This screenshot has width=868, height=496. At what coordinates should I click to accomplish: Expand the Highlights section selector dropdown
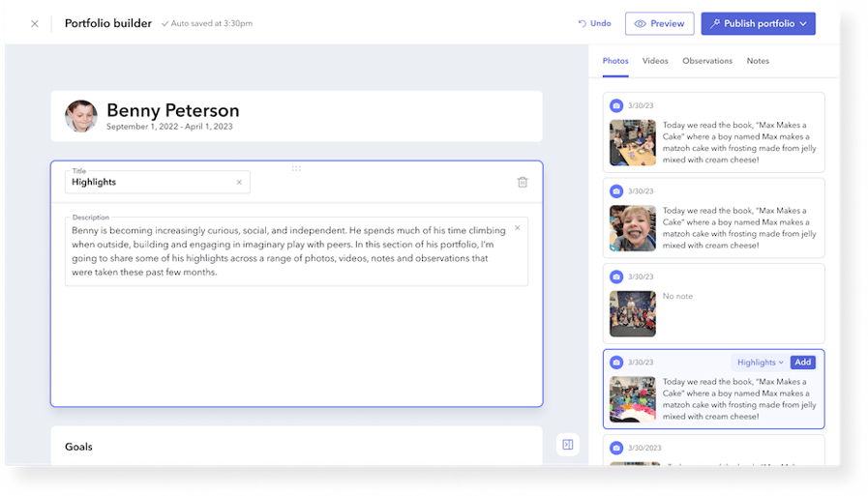[760, 363]
